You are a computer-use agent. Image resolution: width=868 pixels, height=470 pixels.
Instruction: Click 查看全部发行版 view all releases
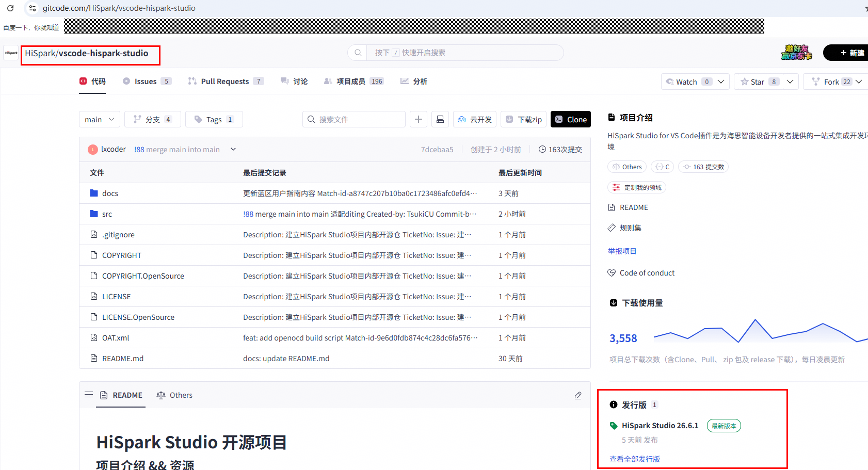(x=635, y=459)
